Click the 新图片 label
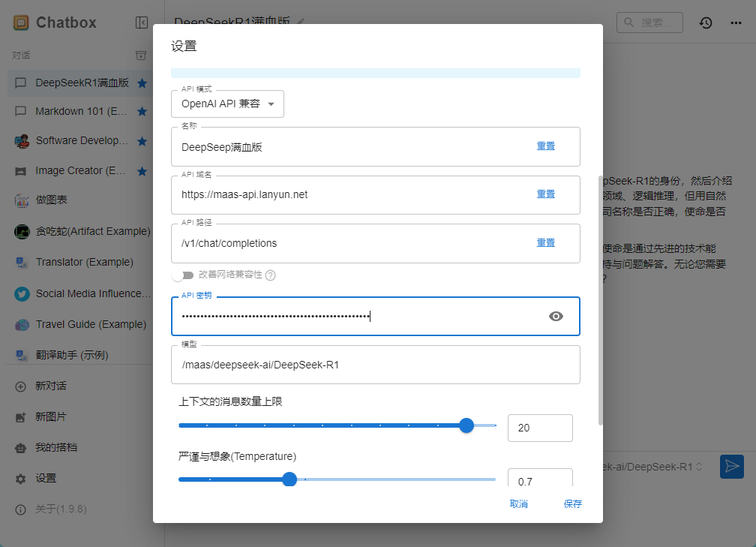Viewport: 756px width, 547px height. [x=51, y=417]
